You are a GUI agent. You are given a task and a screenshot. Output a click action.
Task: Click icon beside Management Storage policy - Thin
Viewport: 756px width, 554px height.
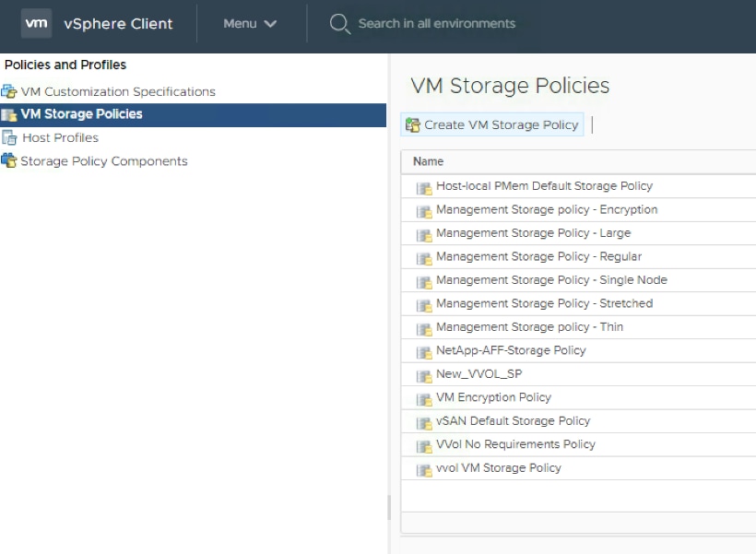(x=424, y=329)
